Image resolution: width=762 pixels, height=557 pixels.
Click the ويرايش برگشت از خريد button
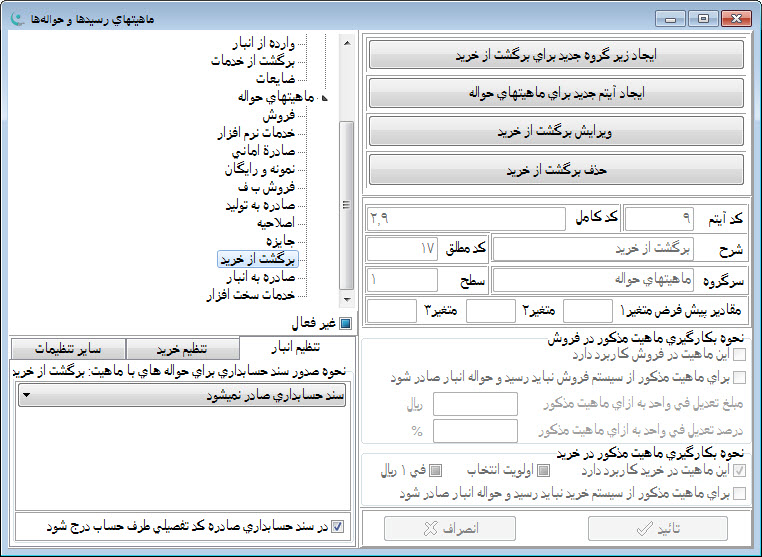tap(556, 130)
